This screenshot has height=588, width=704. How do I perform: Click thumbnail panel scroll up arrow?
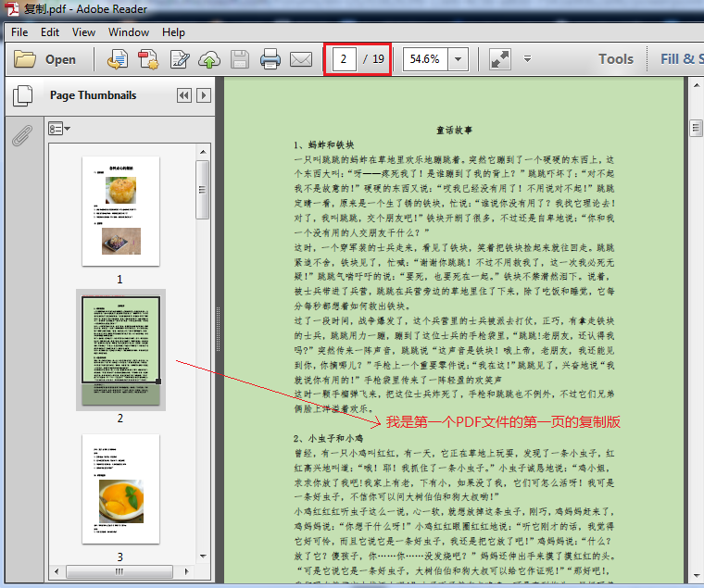pos(203,152)
